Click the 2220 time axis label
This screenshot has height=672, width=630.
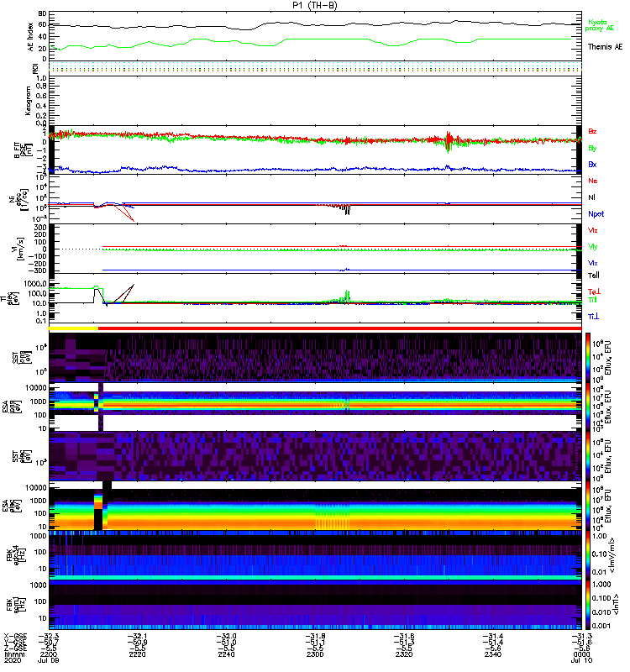coord(137,654)
